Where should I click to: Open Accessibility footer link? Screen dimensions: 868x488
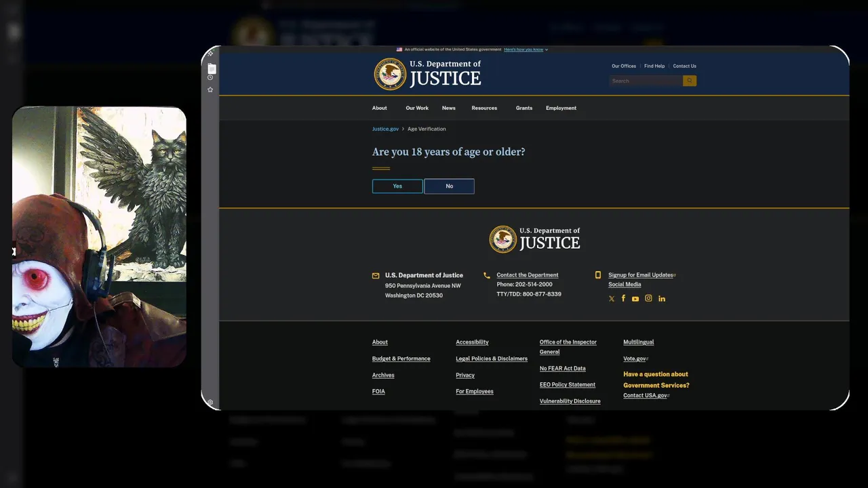coord(472,342)
